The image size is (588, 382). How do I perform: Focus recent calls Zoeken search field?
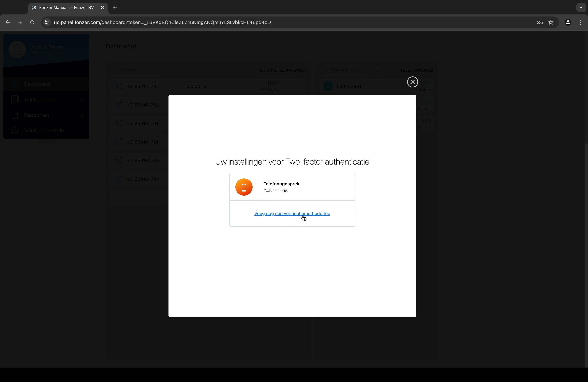[x=135, y=70]
